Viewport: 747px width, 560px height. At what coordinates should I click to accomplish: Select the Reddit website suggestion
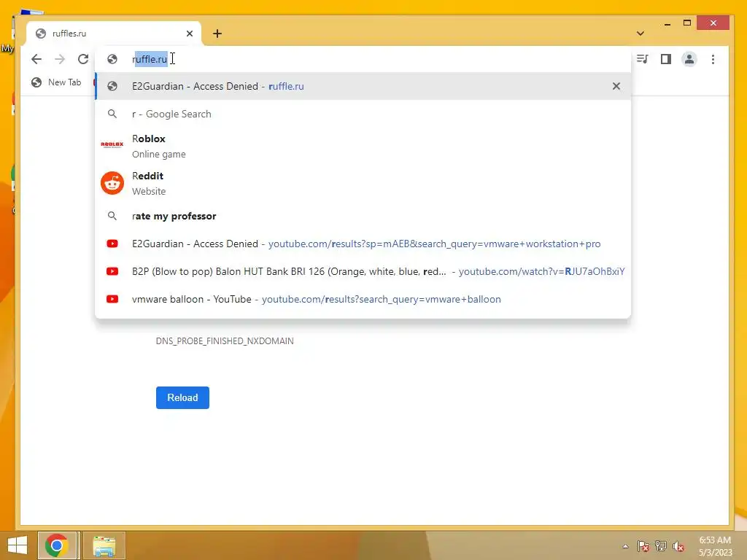[363, 183]
